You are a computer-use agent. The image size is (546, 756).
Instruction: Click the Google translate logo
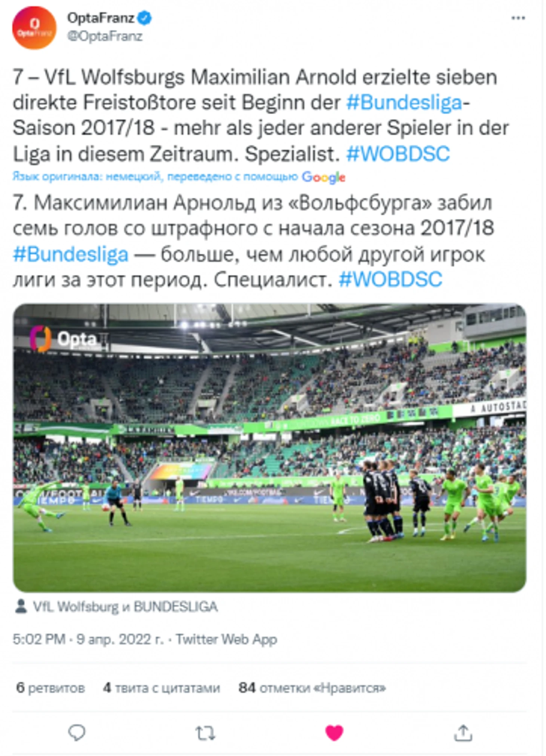tap(323, 177)
